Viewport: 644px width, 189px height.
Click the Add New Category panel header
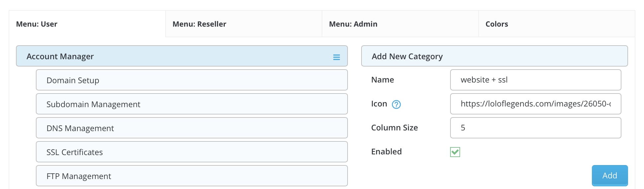pyautogui.click(x=494, y=56)
